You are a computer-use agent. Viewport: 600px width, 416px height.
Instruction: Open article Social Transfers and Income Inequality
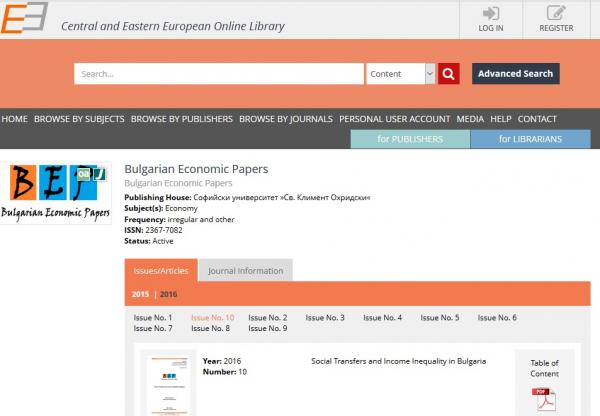[398, 361]
